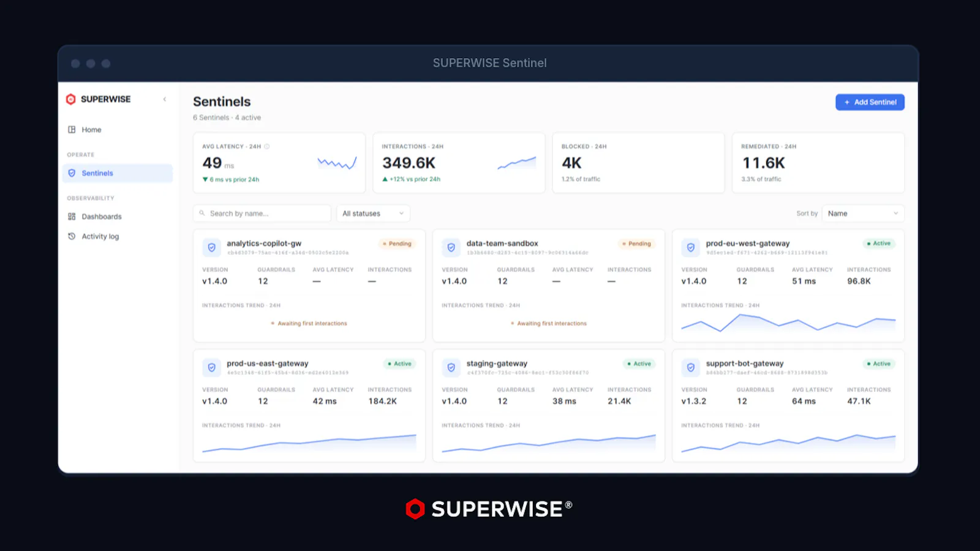Image resolution: width=980 pixels, height=551 pixels.
Task: Click the Sentinels shield icon in sidebar
Action: point(72,173)
